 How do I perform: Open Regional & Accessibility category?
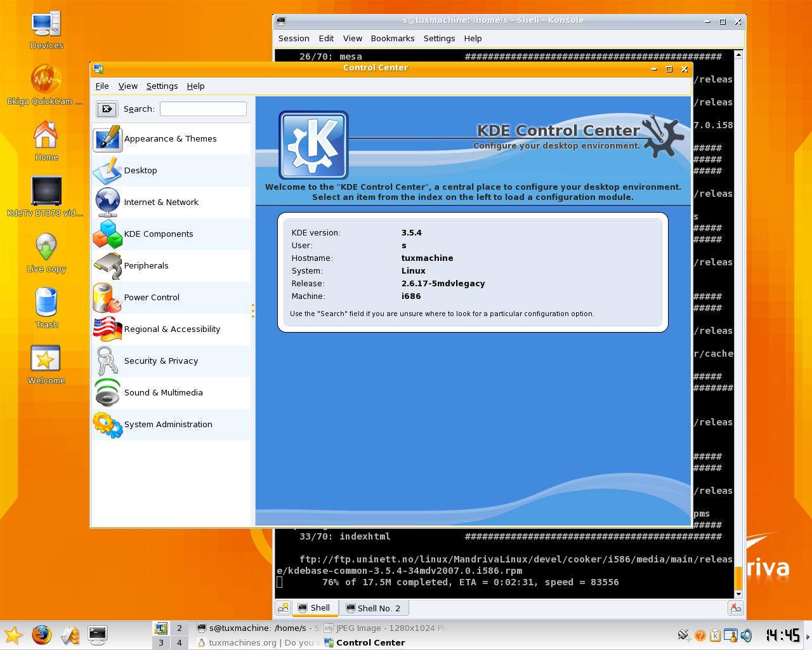tap(171, 329)
